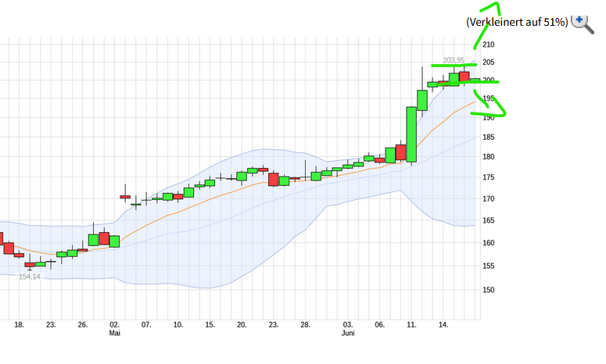Click the '02.' date label above Mai
Viewport: 606px width, 364px height.
tap(114, 325)
